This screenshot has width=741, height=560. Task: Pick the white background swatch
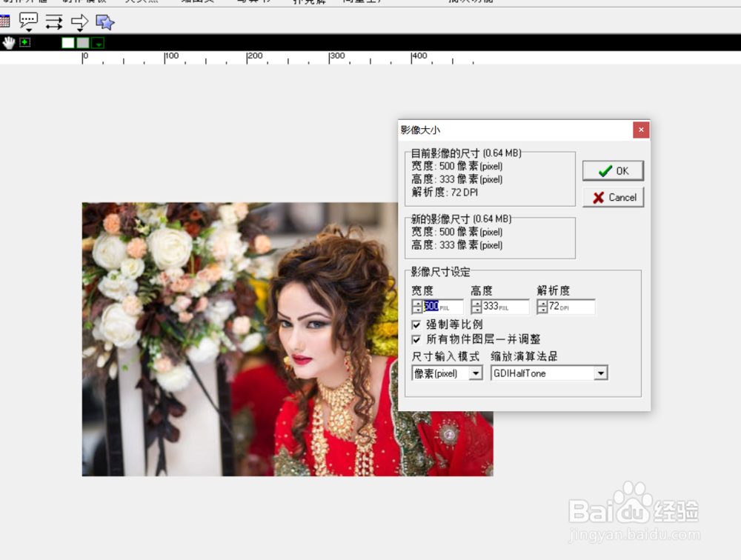pyautogui.click(x=68, y=43)
